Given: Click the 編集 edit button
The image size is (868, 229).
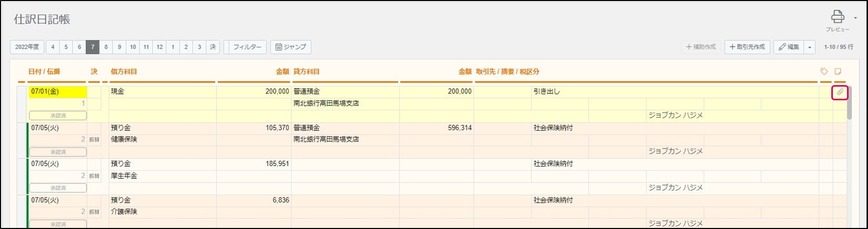Looking at the screenshot, I should [789, 47].
